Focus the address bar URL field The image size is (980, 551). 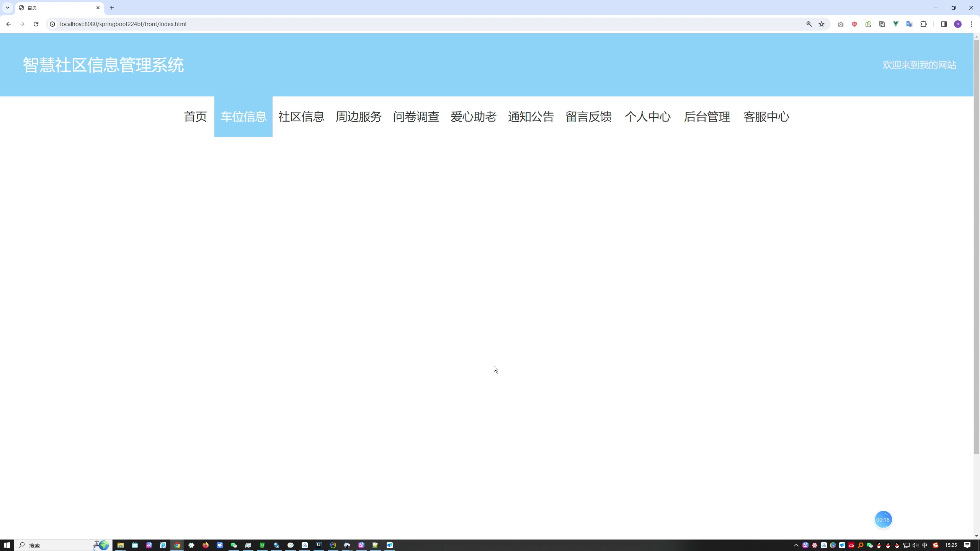429,24
